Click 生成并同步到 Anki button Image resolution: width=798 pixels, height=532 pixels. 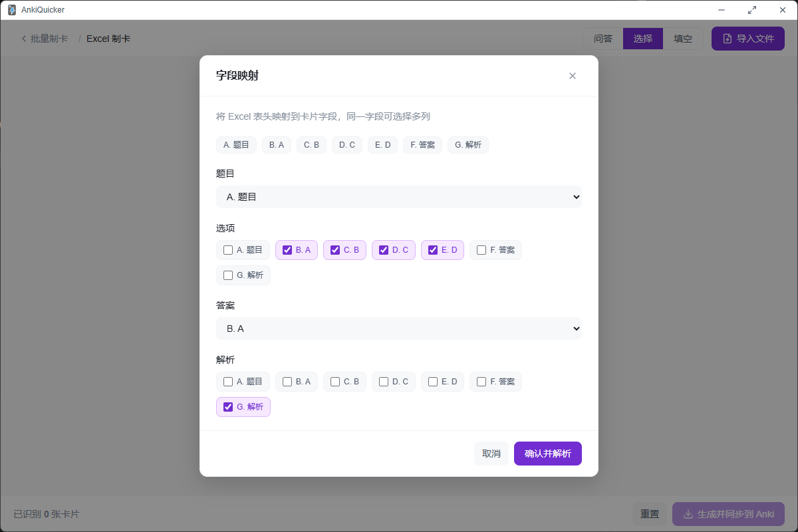click(x=729, y=514)
